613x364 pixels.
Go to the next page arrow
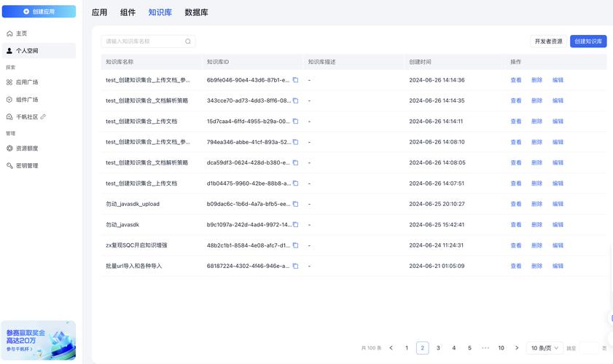pyautogui.click(x=517, y=348)
